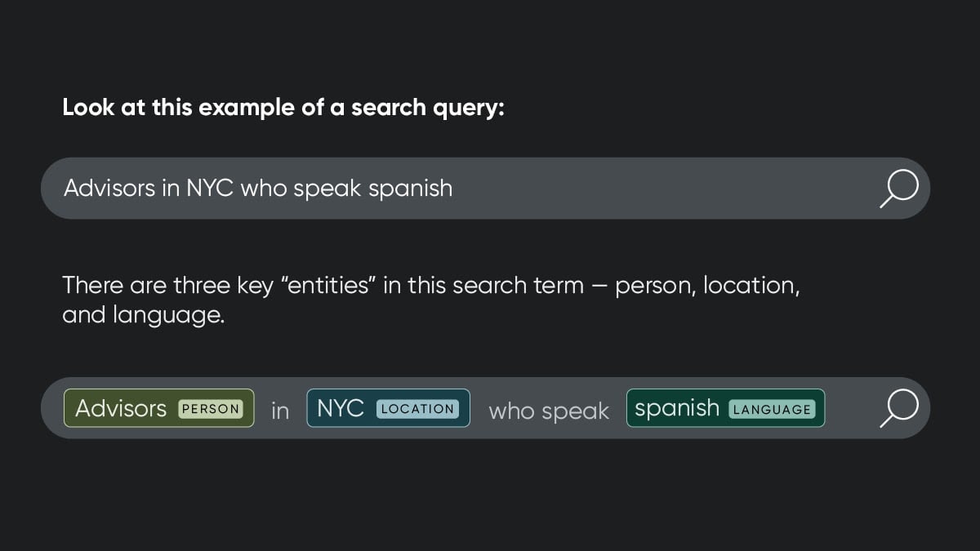Select the PERSON tag badge
This screenshot has height=551, width=980.
211,409
